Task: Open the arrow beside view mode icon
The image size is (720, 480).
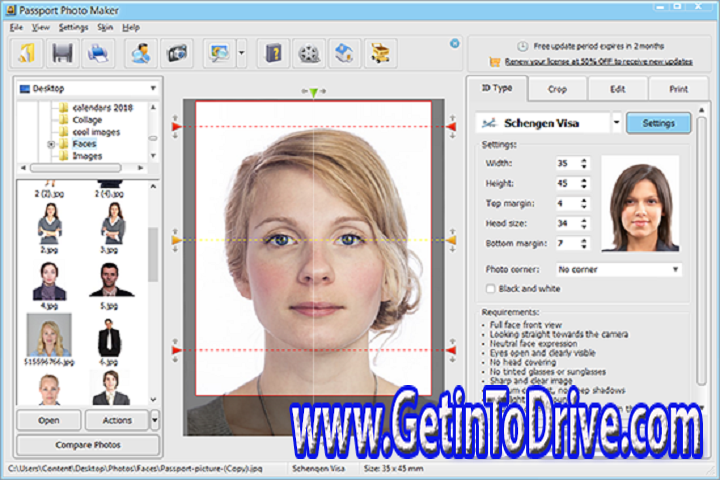Action: coord(242,53)
